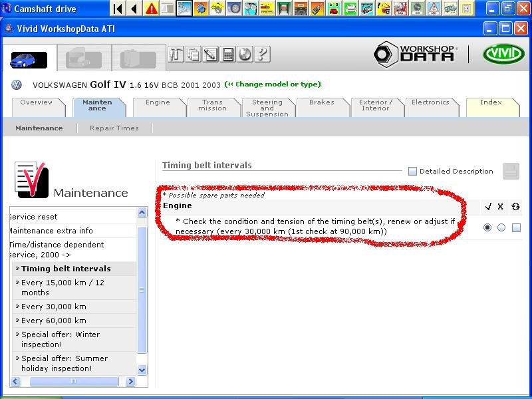Enable the Detailed Description checkbox
The image size is (532, 399).
coord(412,172)
